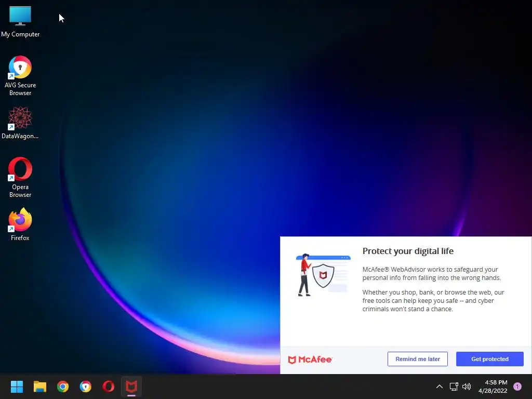532x399 pixels.
Task: Select the AVG Secure Browser desktop shortcut
Action: pos(20,76)
